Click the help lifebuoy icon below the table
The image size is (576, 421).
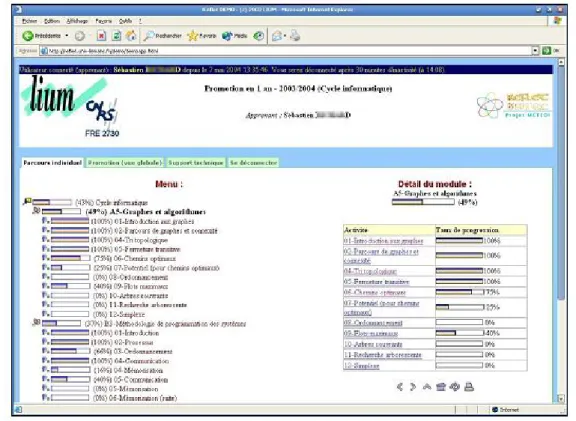point(455,386)
